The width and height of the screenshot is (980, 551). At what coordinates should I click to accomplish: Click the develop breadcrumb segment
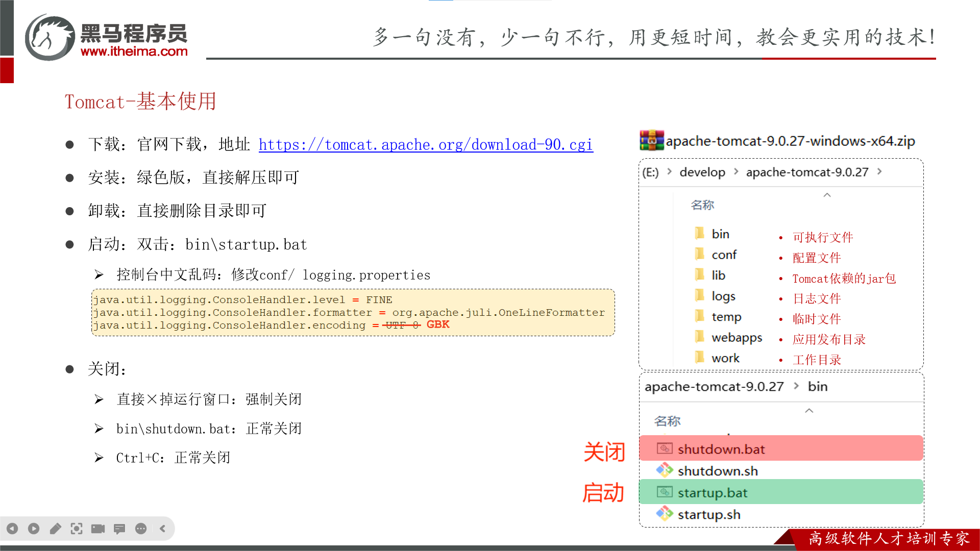pos(702,172)
